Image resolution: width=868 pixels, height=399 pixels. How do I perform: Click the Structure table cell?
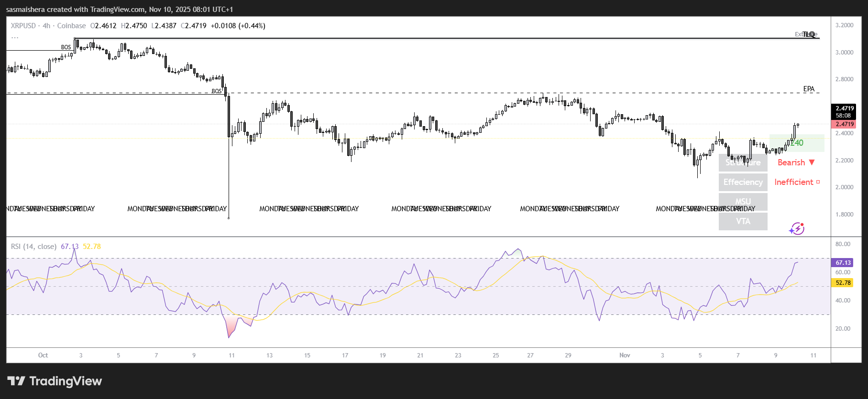743,162
